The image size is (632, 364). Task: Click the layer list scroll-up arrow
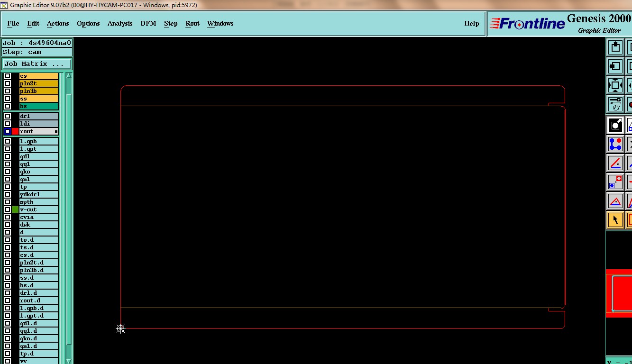pos(69,76)
